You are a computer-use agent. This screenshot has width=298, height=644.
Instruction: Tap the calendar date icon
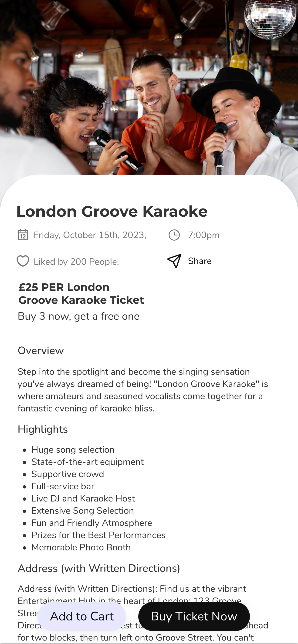[23, 235]
